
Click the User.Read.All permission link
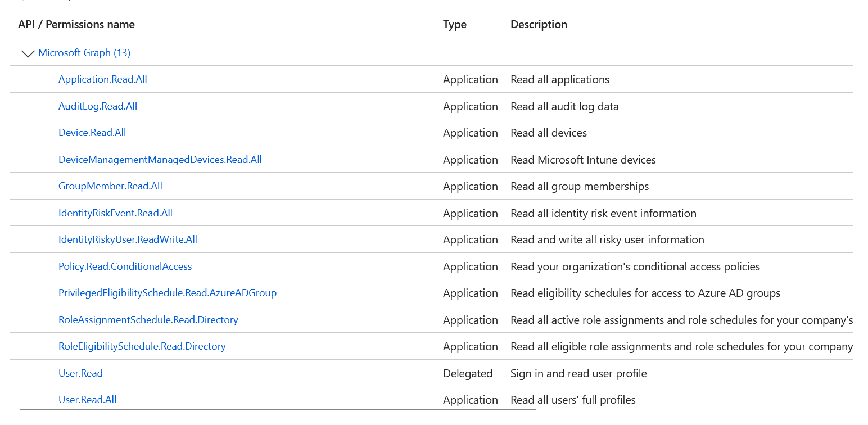coord(88,400)
